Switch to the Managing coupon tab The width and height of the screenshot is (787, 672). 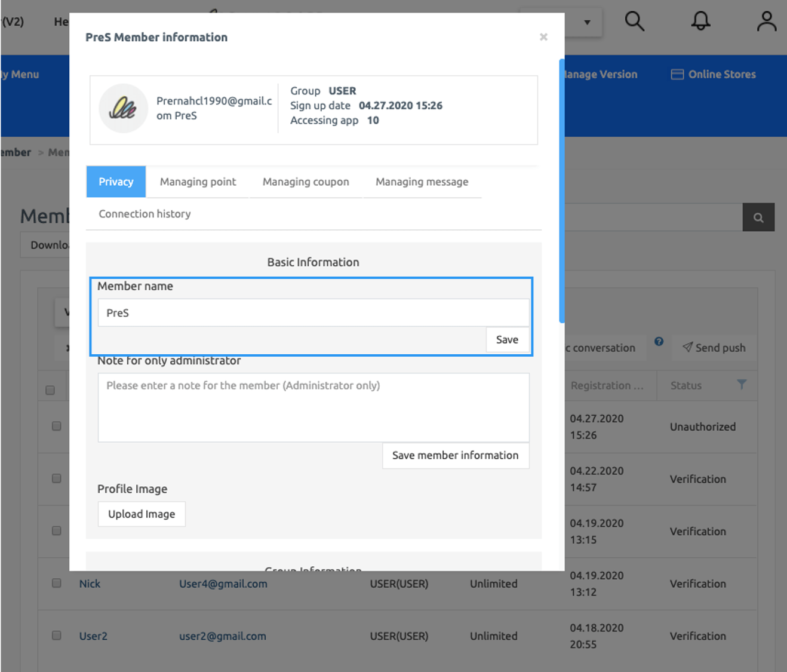306,182
